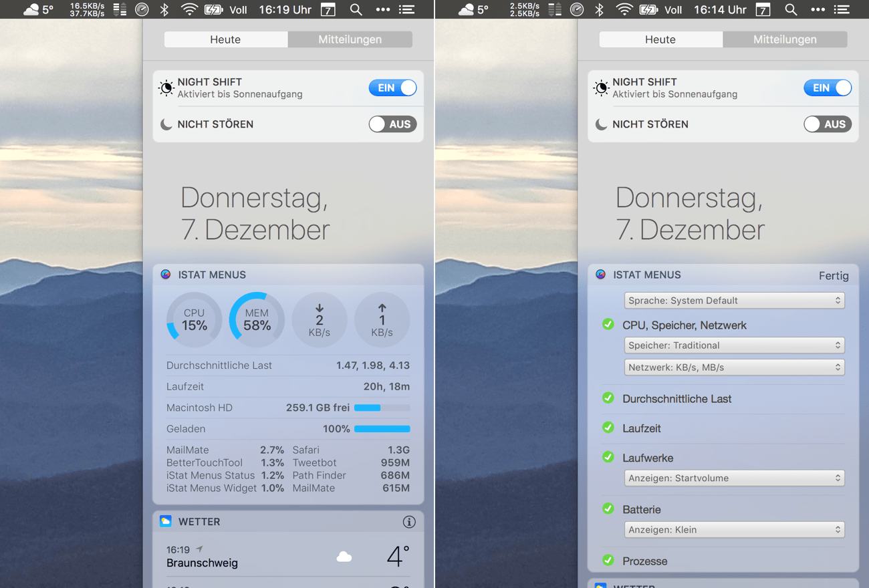Open the calendar 7 icon in 16:19 menu bar
The width and height of the screenshot is (869, 588).
328,9
